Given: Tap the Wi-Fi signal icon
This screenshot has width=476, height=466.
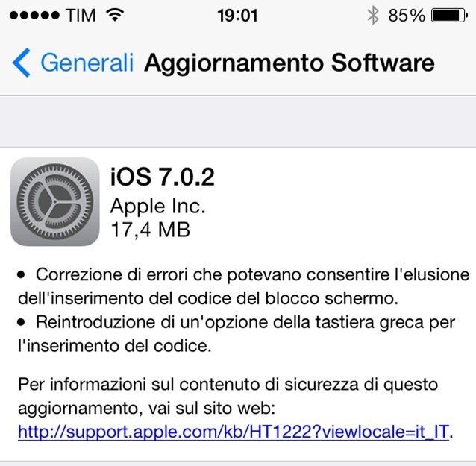Looking at the screenshot, I should click(115, 15).
